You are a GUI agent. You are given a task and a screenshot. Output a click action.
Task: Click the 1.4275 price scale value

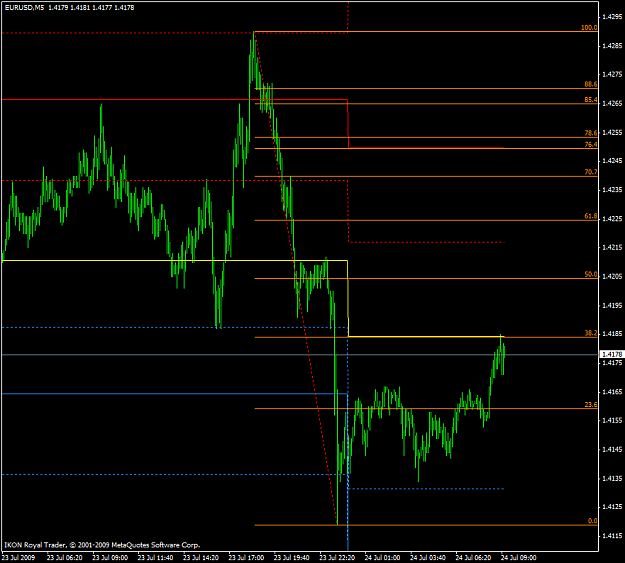(612, 74)
